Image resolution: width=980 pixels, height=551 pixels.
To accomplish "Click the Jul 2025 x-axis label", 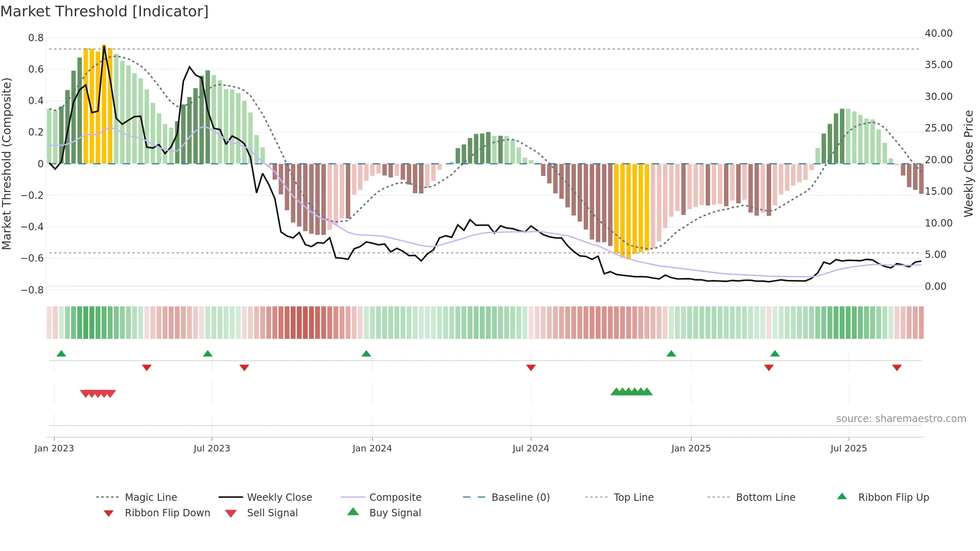I will 849,449.
